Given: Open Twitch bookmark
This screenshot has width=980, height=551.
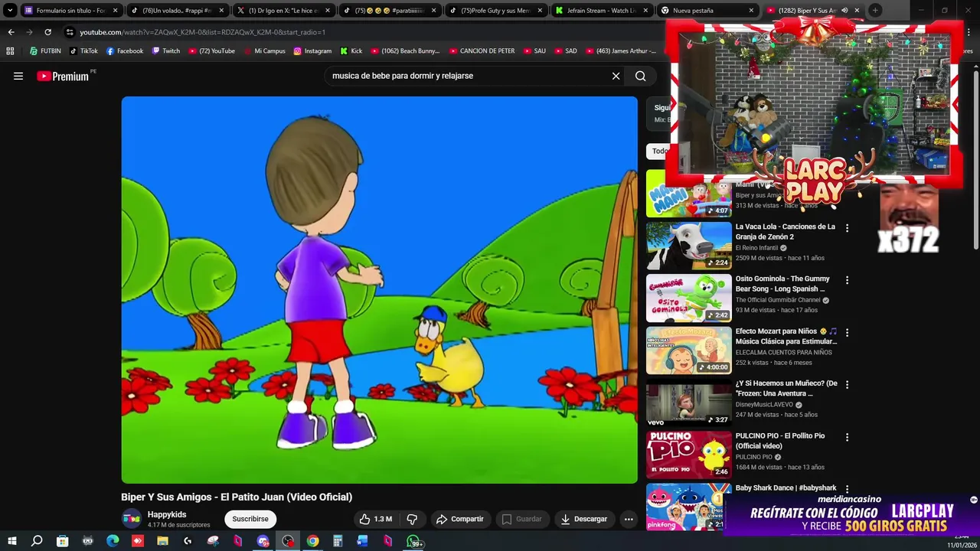Looking at the screenshot, I should [x=166, y=51].
